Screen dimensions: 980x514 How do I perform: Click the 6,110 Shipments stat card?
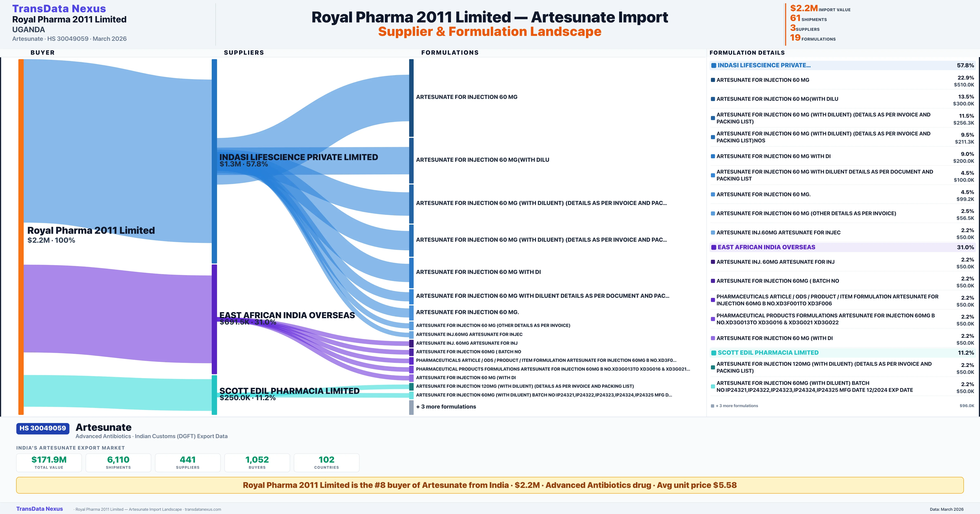(x=118, y=462)
